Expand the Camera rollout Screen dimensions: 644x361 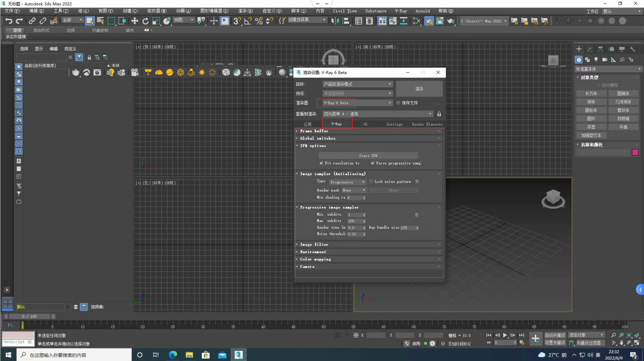point(369,267)
